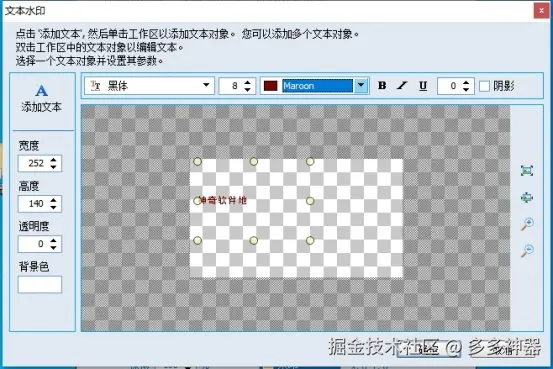Expand the Maroon color dropdown arrow
Image resolution: width=553 pixels, height=369 pixels.
point(360,85)
